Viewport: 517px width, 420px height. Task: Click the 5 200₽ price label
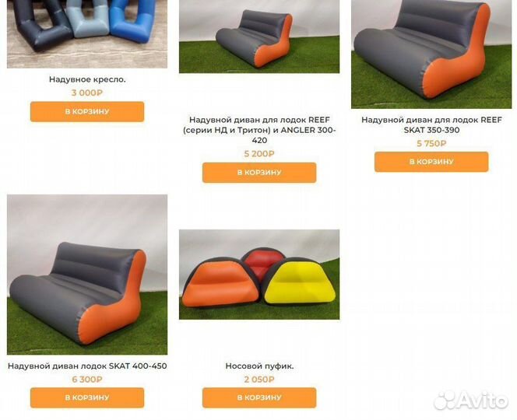point(259,154)
